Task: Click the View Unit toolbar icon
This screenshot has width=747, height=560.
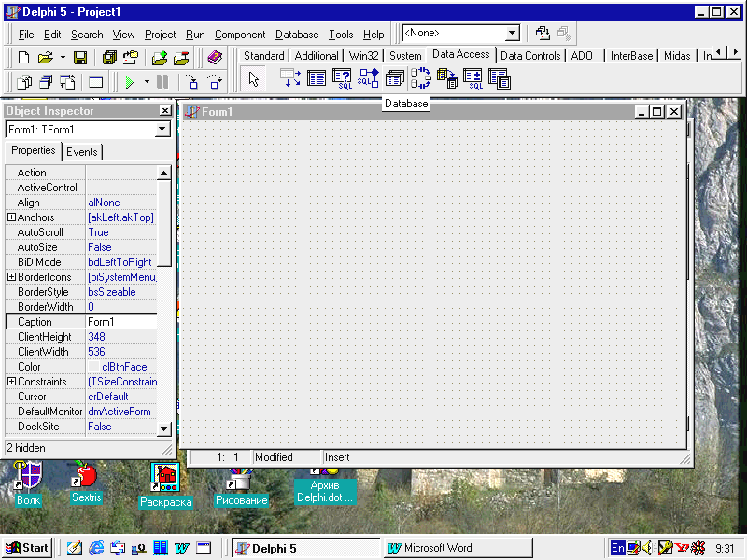Action: (24, 82)
